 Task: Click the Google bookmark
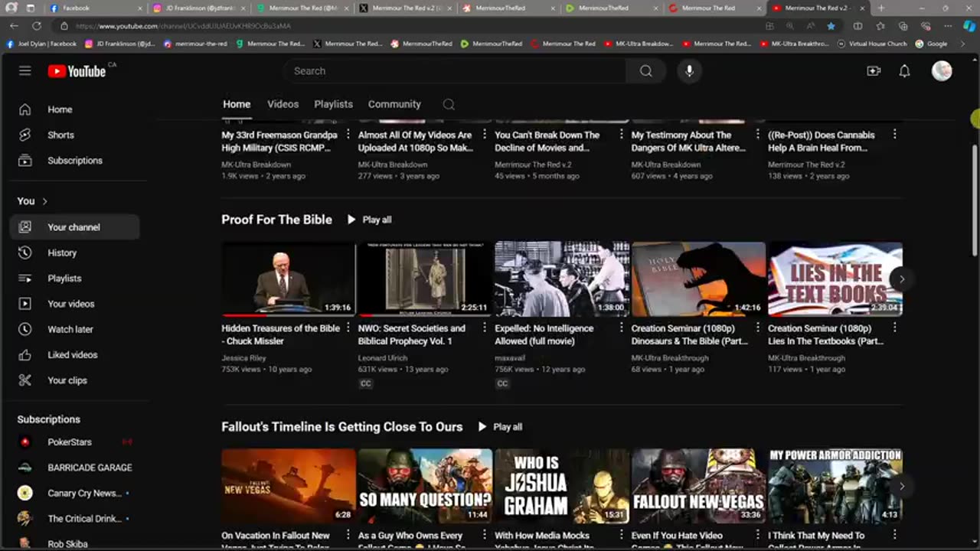point(932,44)
